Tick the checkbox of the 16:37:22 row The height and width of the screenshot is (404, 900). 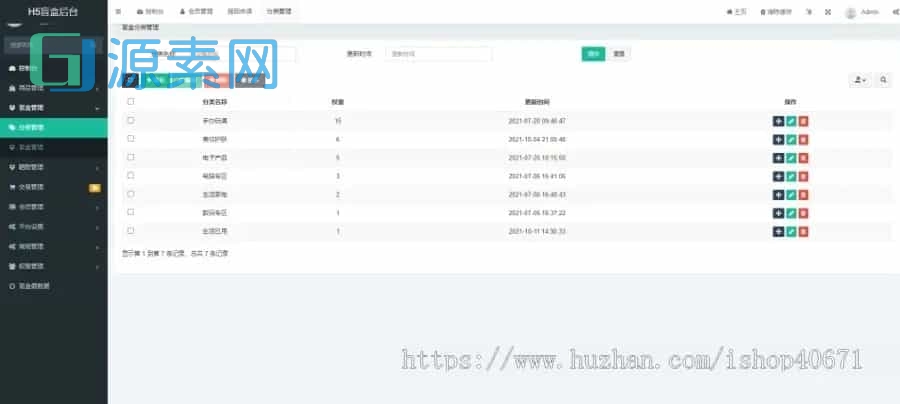pos(131,212)
